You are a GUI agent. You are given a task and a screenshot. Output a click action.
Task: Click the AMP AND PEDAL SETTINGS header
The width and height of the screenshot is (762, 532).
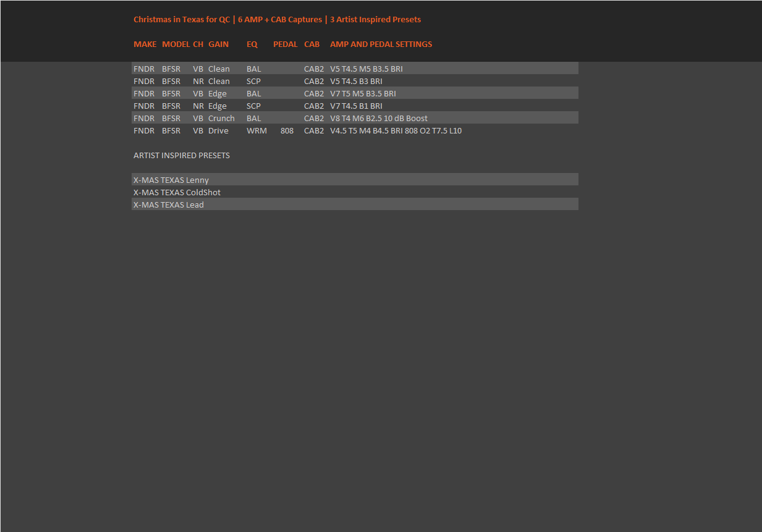pos(381,44)
